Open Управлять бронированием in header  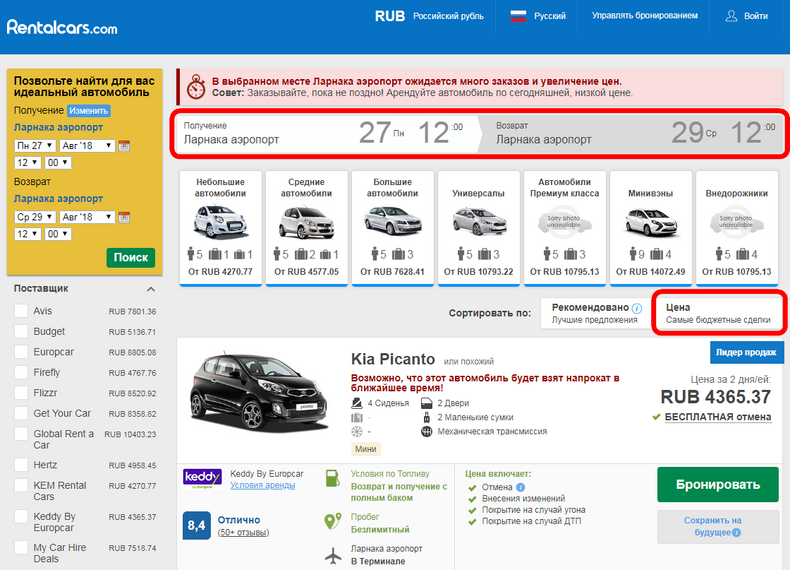pyautogui.click(x=644, y=16)
